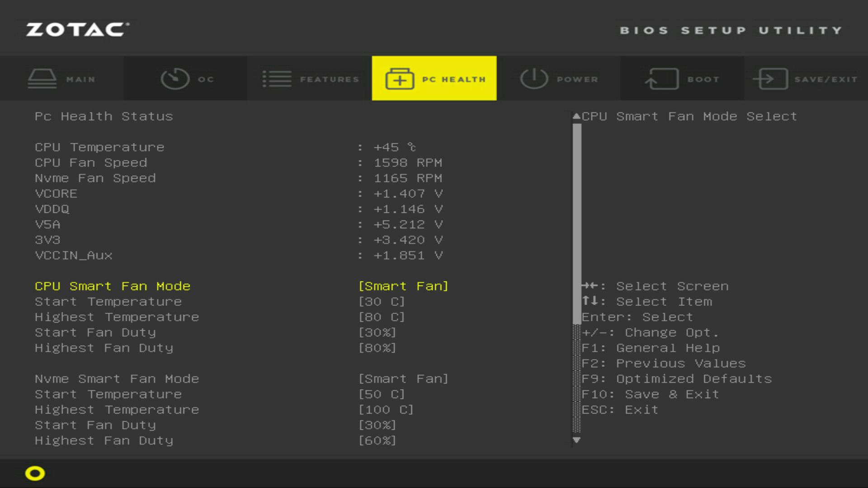This screenshot has height=488, width=868.
Task: Select Nvme Highest Fan Duty 60% value
Action: [x=377, y=441]
